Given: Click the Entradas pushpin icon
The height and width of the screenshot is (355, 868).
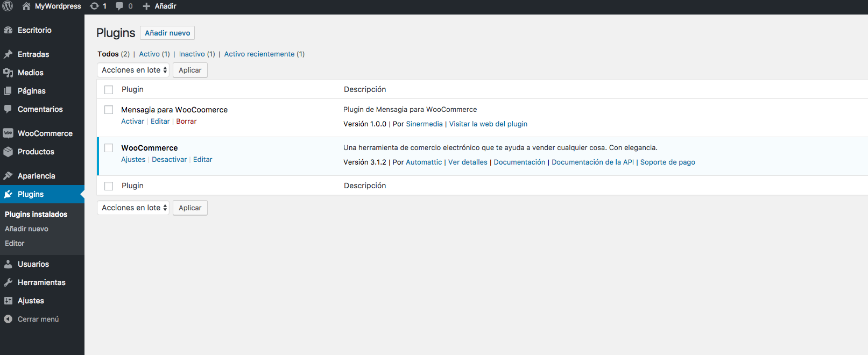Looking at the screenshot, I should pos(8,54).
